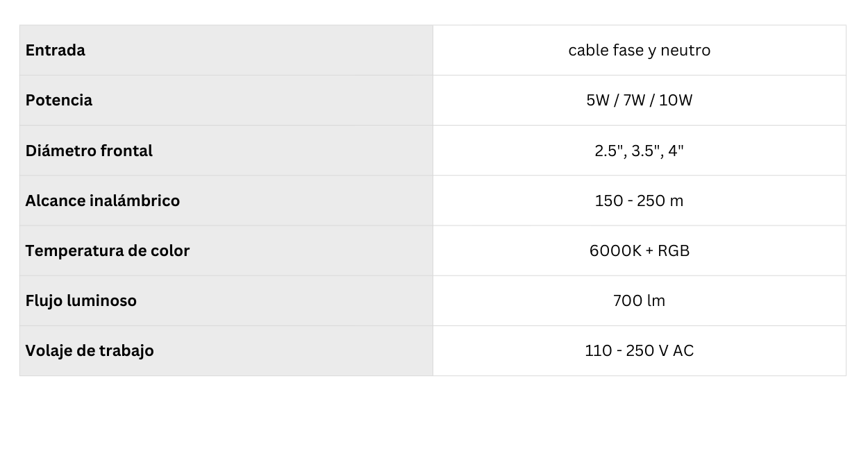Click the 150 - 250 m range value

[x=639, y=201]
